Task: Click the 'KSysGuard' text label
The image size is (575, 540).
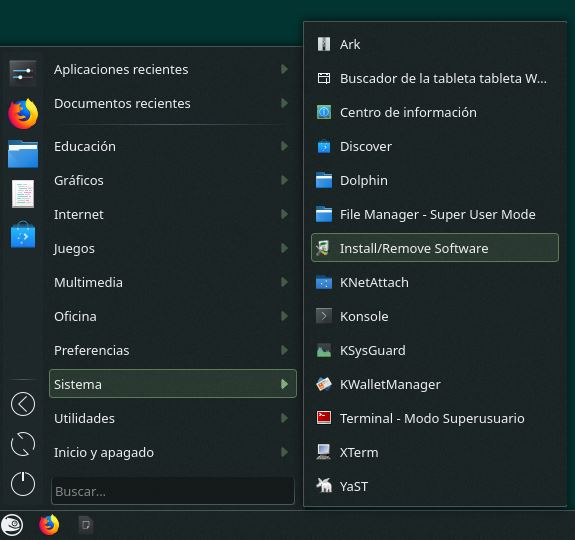Action: coord(373,350)
